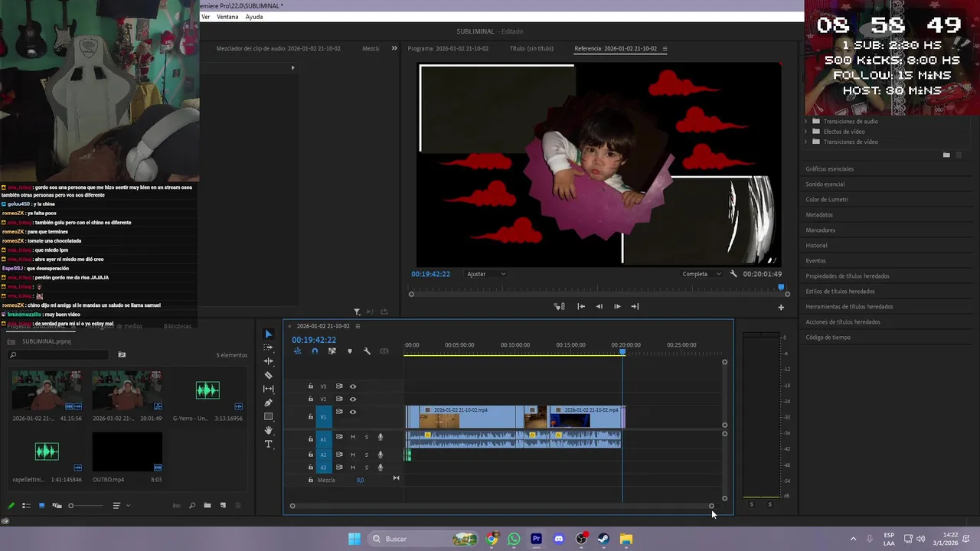
Task: Adjust the project thumbnail zoom slider
Action: [85, 505]
